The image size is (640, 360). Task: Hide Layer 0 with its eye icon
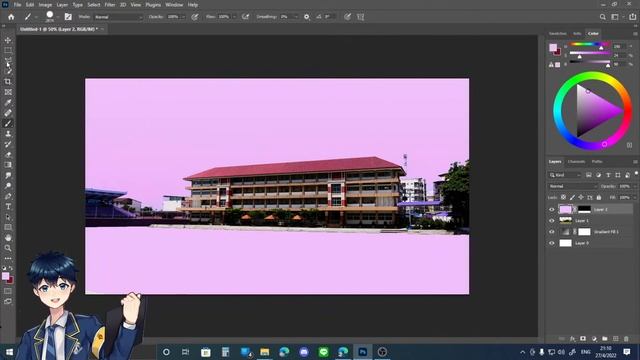pyautogui.click(x=552, y=243)
